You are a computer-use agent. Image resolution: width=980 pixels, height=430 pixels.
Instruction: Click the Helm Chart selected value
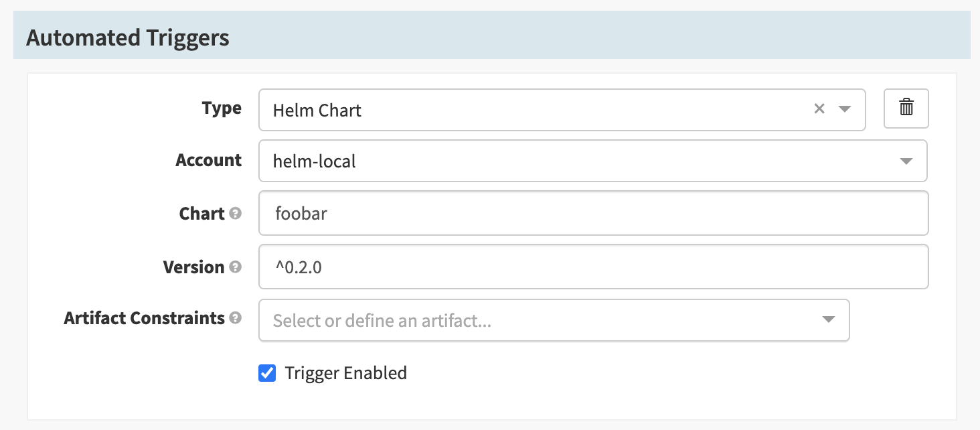(x=317, y=110)
